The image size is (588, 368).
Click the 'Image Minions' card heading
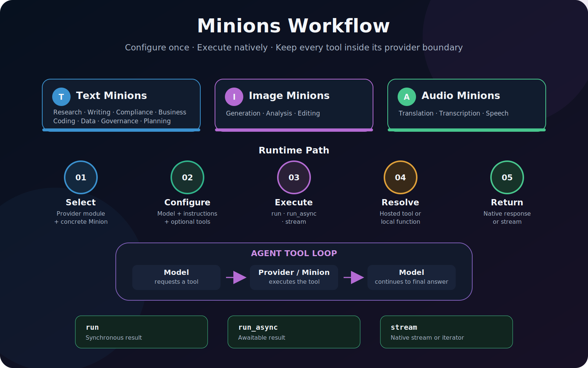pos(289,96)
